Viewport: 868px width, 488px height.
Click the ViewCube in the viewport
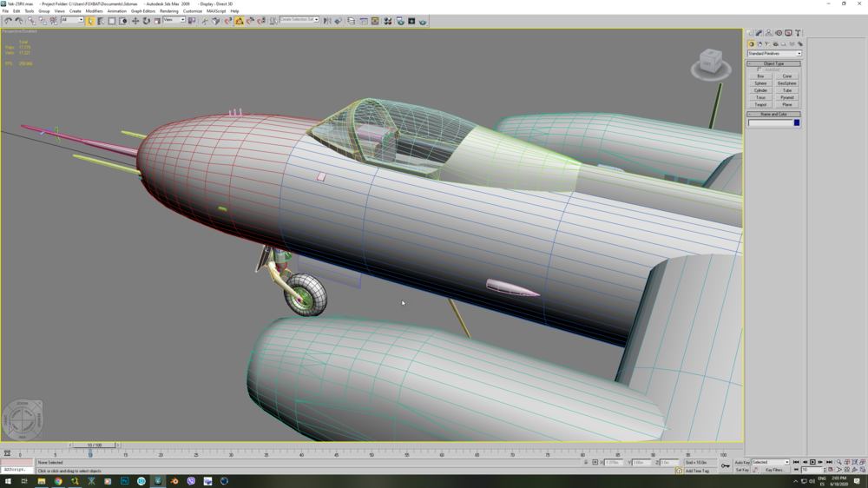tap(711, 62)
